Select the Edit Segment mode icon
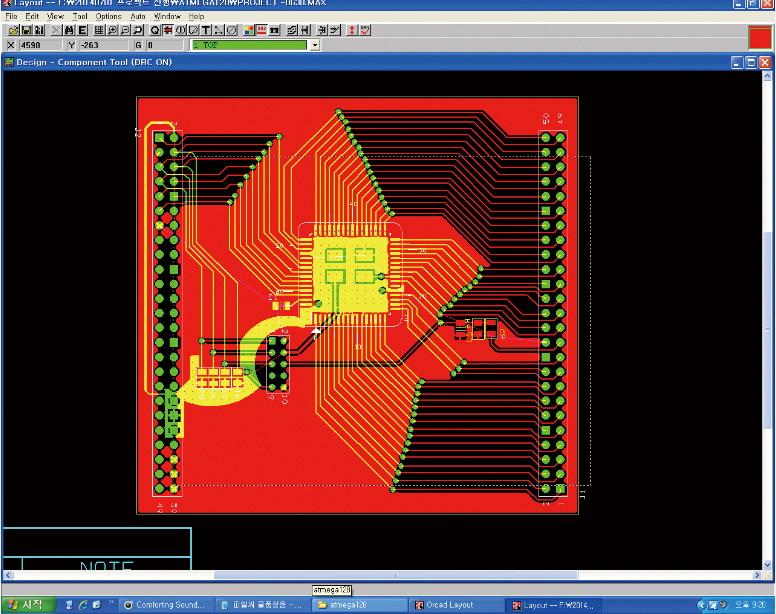776x614 pixels. [x=322, y=30]
